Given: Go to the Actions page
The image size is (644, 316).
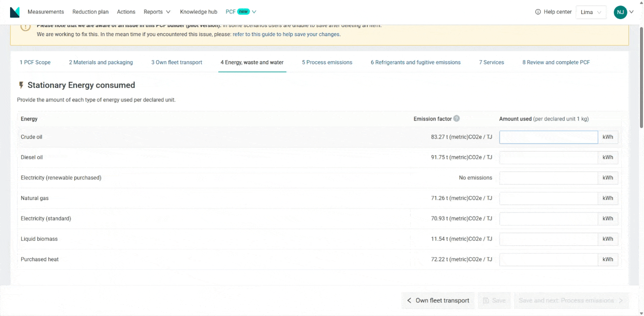Looking at the screenshot, I should [126, 12].
